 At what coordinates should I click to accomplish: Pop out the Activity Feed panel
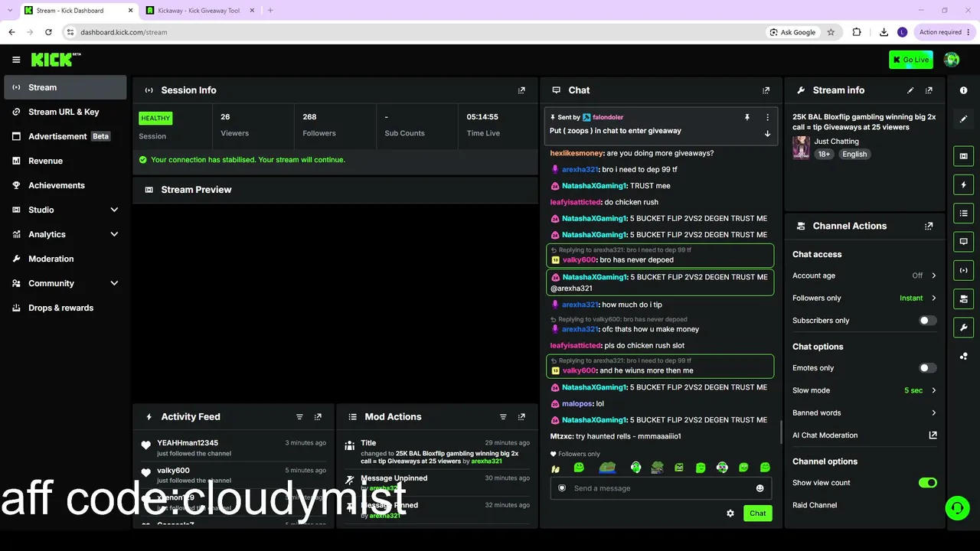pyautogui.click(x=318, y=417)
